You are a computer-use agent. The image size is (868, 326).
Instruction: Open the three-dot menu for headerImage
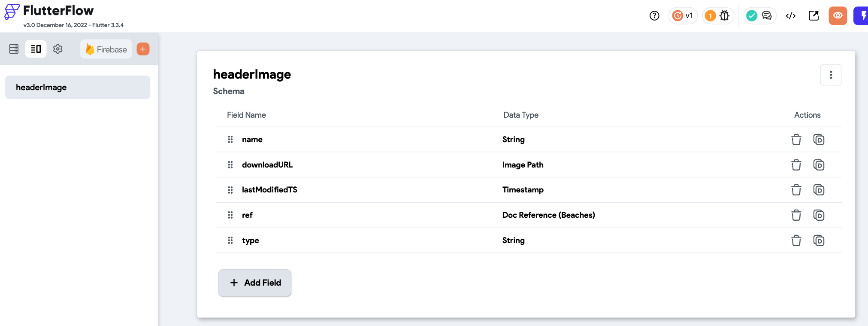coord(831,75)
